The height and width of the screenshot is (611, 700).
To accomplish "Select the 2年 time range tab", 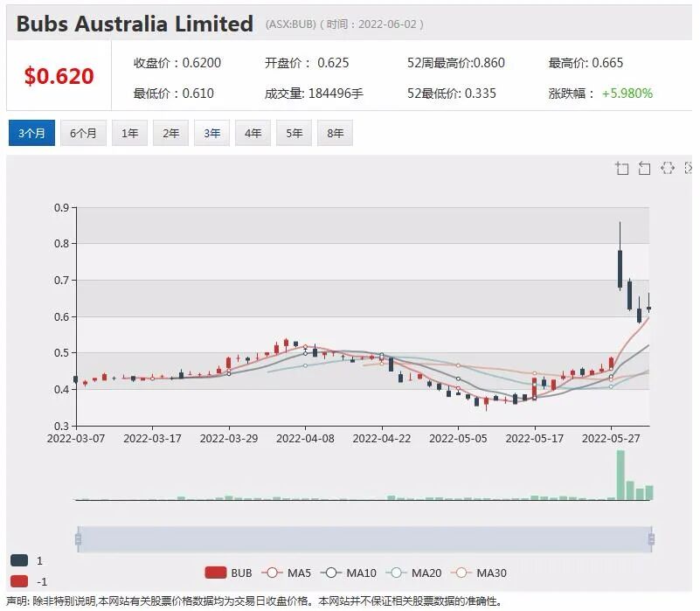I will click(170, 133).
